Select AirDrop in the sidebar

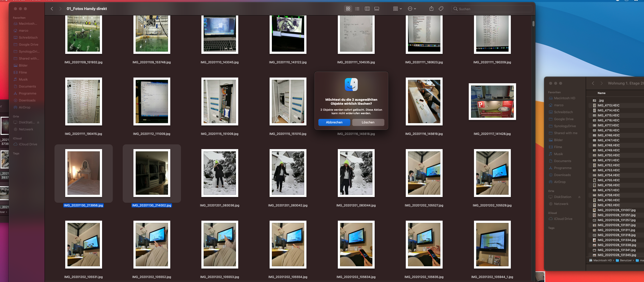pyautogui.click(x=25, y=107)
